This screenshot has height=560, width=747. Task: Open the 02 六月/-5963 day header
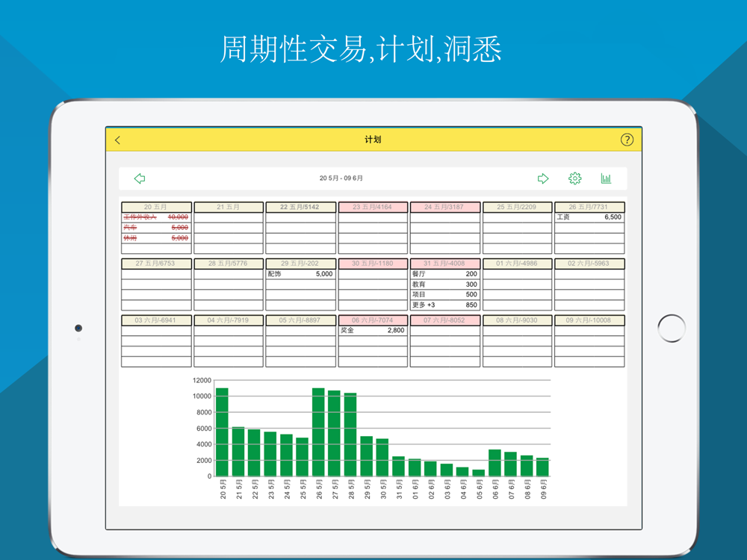click(x=589, y=264)
